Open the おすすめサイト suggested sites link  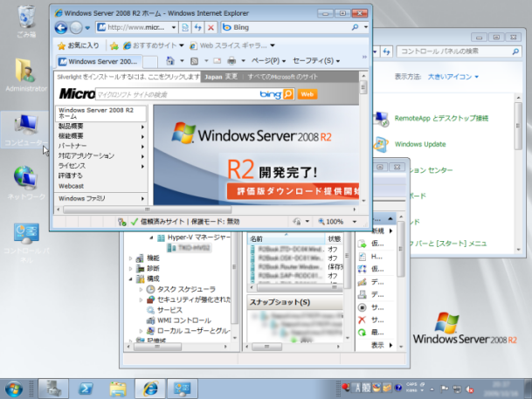[153, 45]
